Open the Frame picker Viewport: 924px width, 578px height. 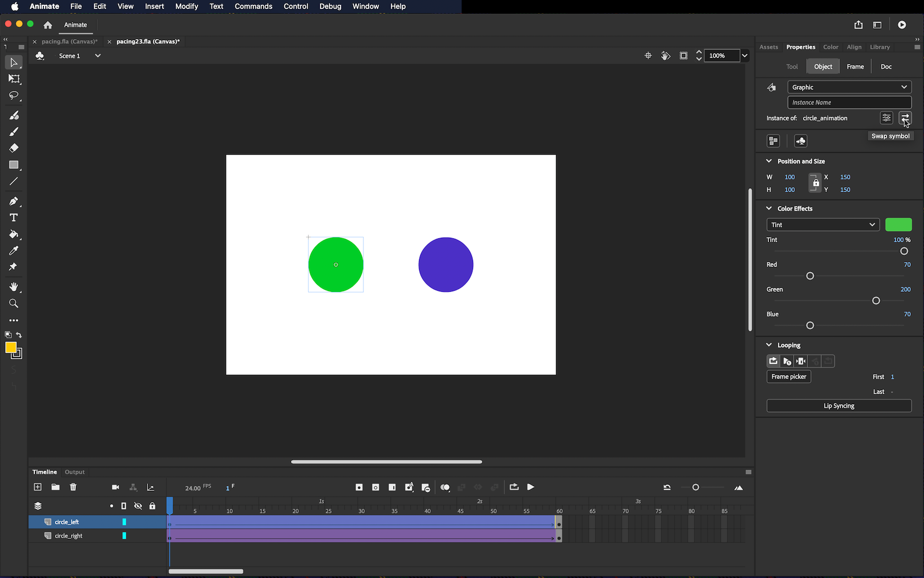(x=789, y=377)
